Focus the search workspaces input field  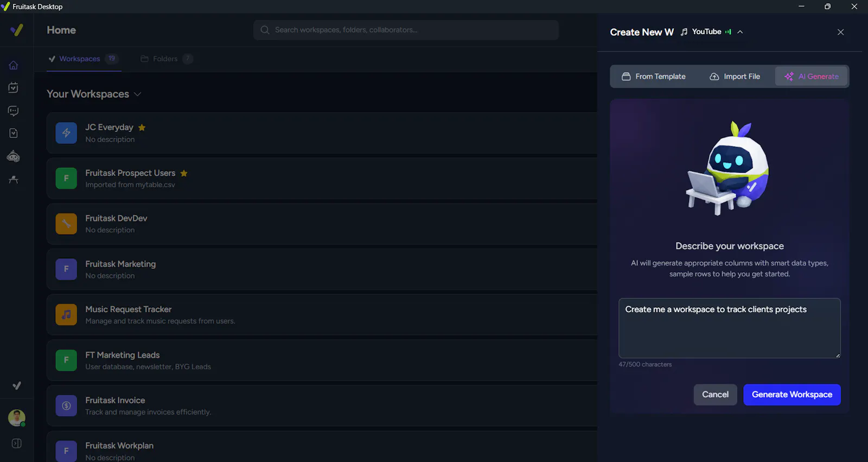coord(406,30)
